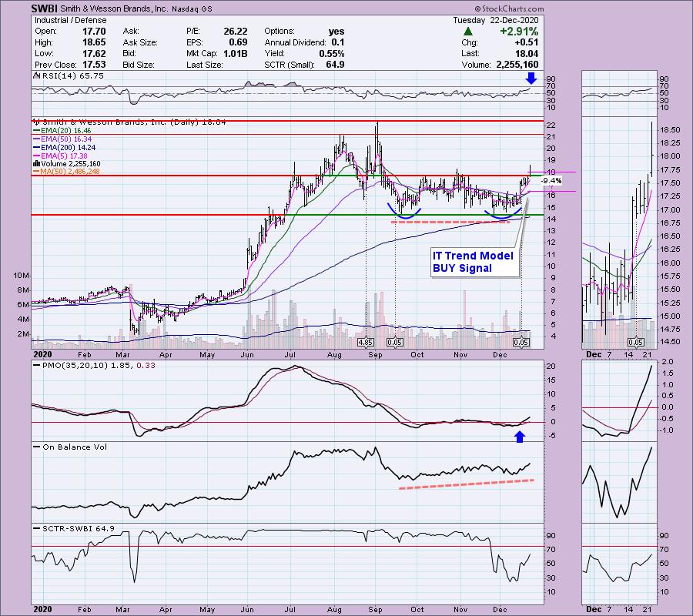Click the purple EMA(50) legend line marker
The image size is (693, 616).
pyautogui.click(x=37, y=139)
